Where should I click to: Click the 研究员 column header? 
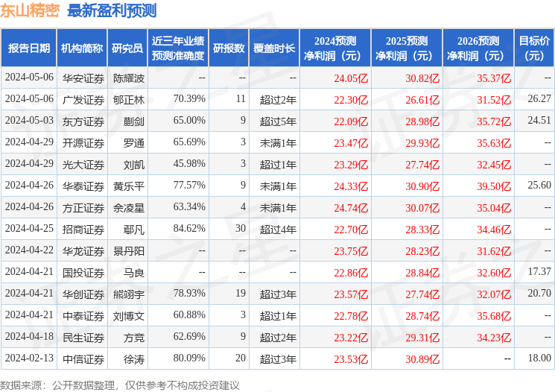[x=127, y=48]
